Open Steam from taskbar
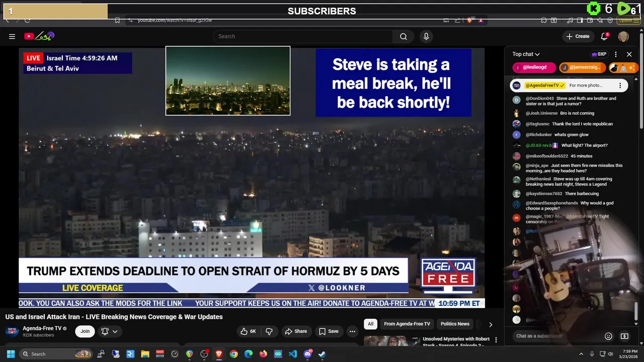644x362 pixels. tap(322, 354)
